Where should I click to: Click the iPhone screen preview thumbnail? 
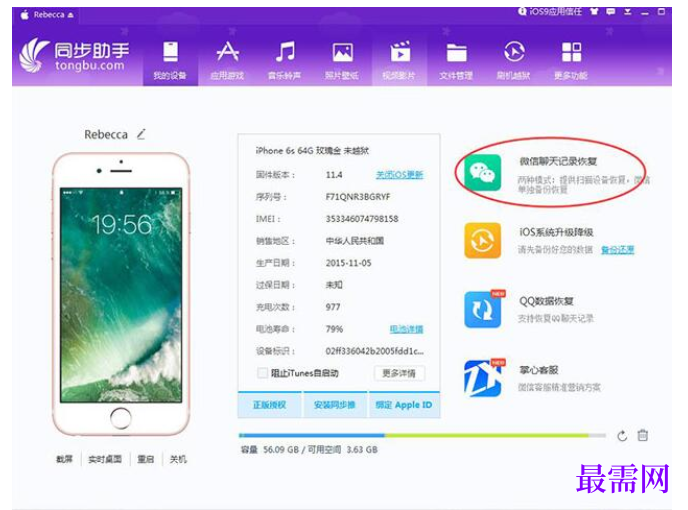(x=121, y=295)
